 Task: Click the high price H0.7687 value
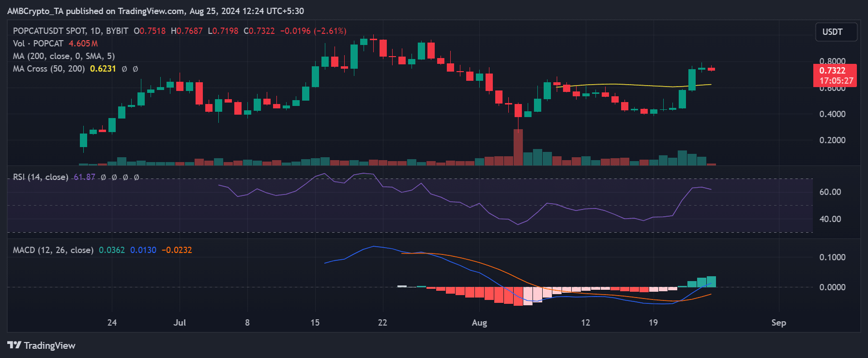point(187,31)
